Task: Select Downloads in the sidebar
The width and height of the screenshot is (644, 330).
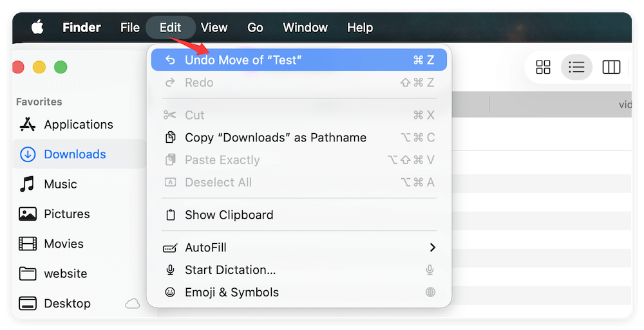Action: coord(75,154)
